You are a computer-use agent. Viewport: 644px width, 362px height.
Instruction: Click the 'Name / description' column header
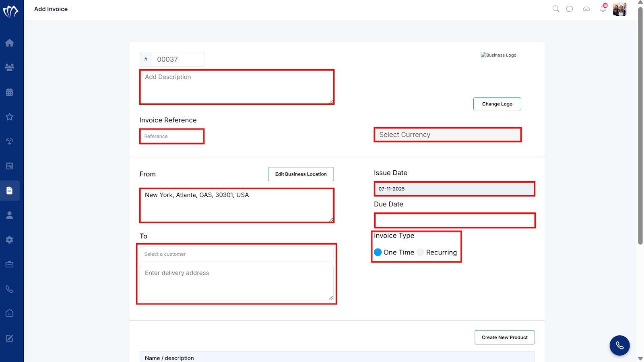pos(169,358)
